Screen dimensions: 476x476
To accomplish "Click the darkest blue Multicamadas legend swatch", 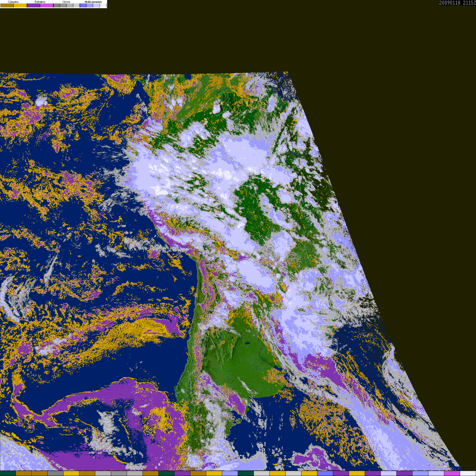I will point(83,6).
